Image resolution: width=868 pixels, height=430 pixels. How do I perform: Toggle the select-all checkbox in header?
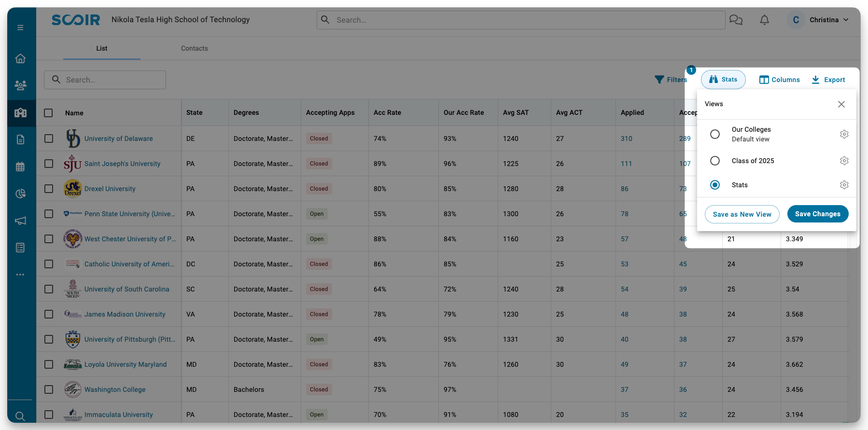[x=48, y=113]
